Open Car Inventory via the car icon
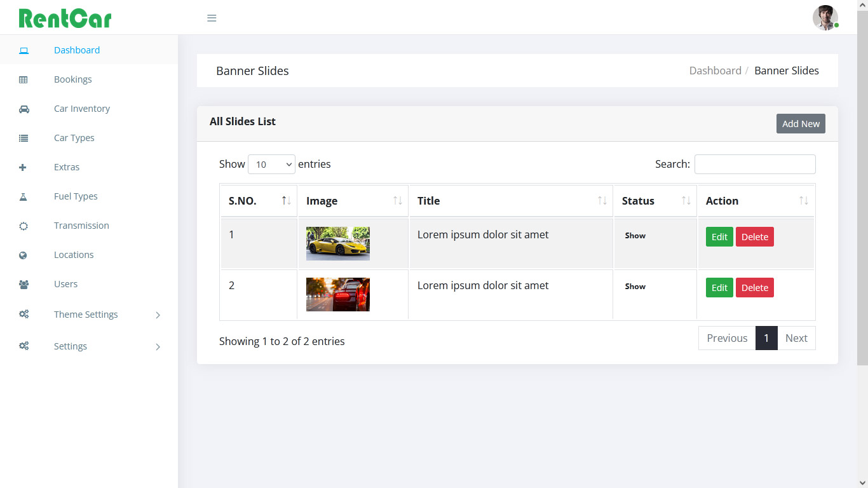This screenshot has width=868, height=488. (24, 108)
